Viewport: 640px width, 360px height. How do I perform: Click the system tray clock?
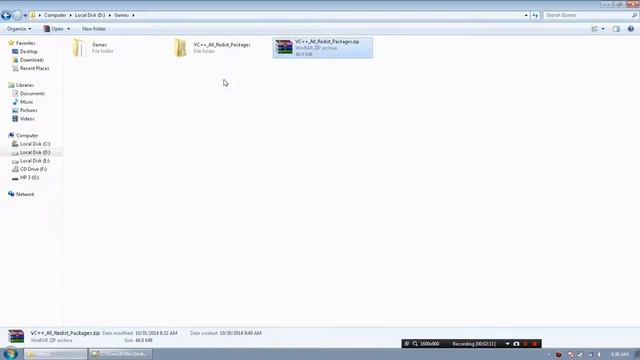(x=620, y=354)
